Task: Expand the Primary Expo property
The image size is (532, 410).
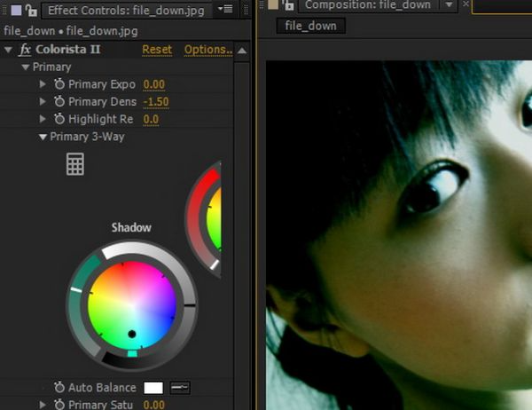Action: pos(43,84)
